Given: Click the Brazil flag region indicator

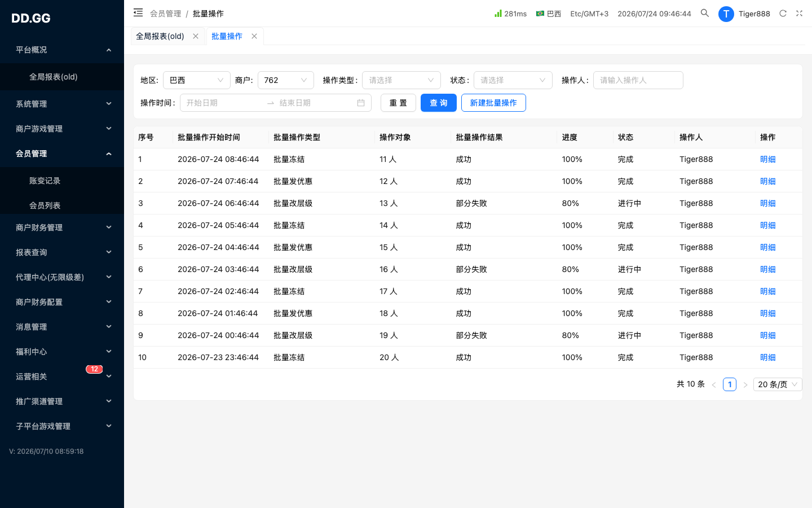Looking at the screenshot, I should (x=548, y=14).
